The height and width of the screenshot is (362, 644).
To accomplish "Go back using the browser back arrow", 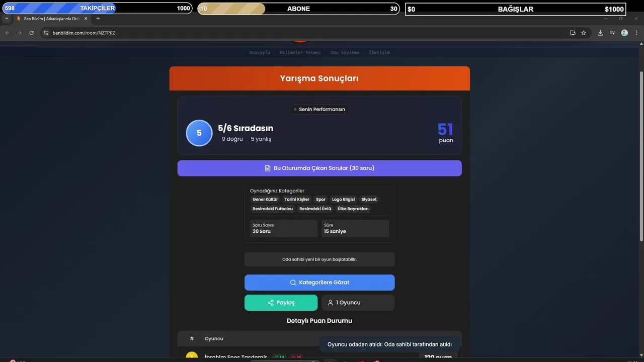I will click(8, 33).
